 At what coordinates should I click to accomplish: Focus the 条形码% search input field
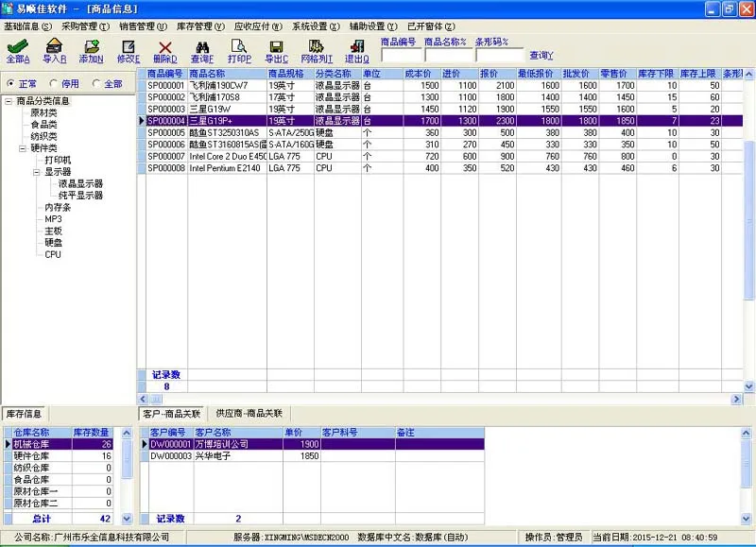[x=500, y=55]
